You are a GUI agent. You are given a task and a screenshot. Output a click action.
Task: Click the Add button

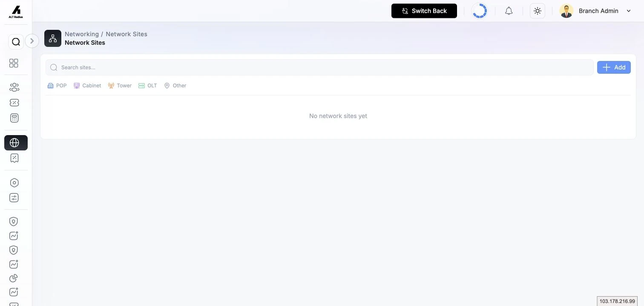click(614, 67)
